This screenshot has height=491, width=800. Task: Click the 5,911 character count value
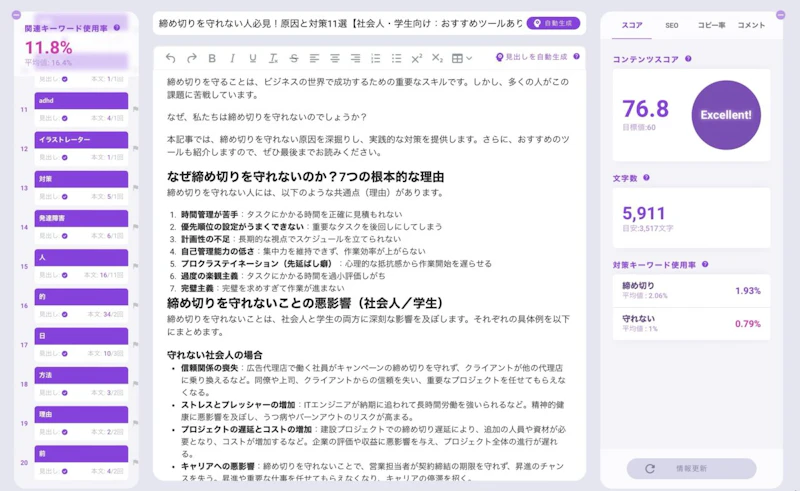click(644, 213)
